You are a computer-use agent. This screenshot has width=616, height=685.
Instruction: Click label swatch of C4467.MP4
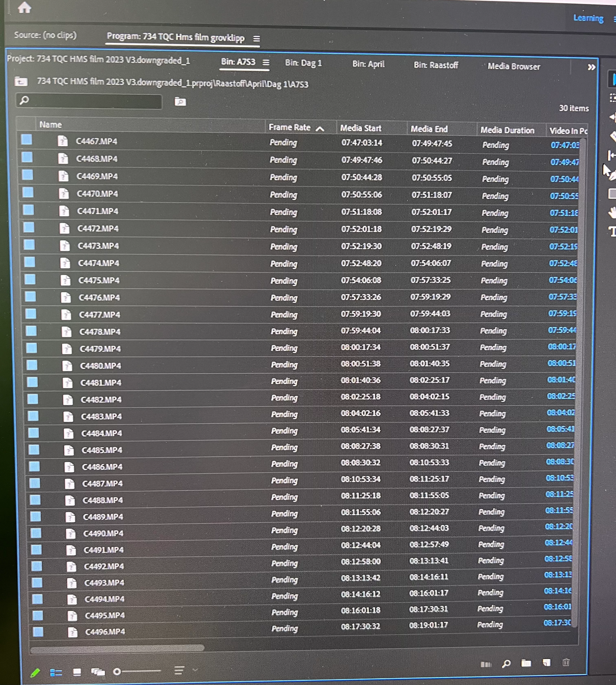[27, 139]
